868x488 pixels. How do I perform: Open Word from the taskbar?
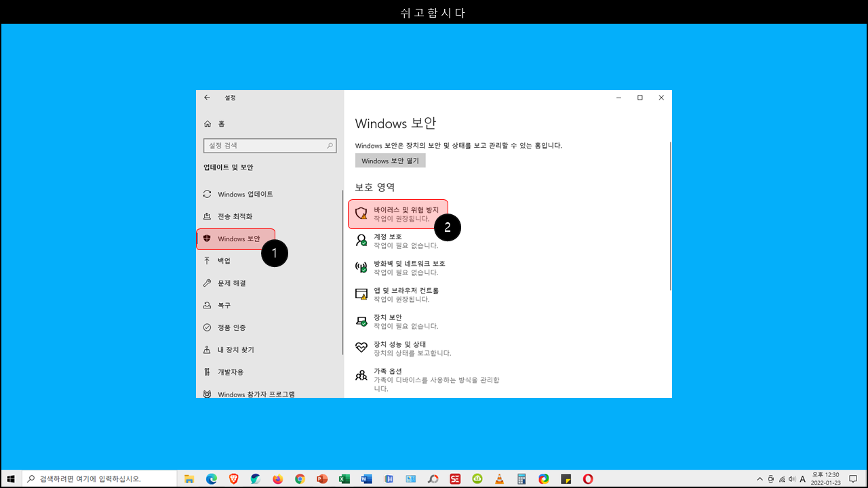click(x=367, y=479)
